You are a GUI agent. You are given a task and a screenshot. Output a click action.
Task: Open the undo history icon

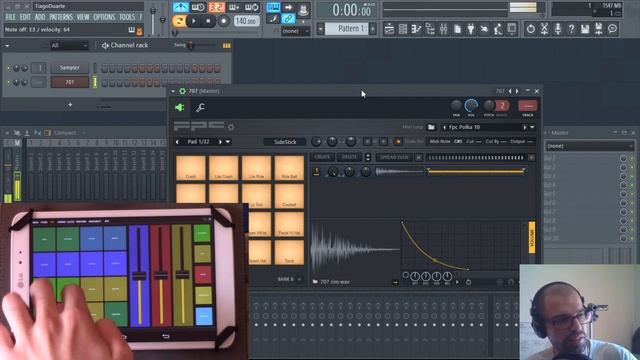point(530,29)
